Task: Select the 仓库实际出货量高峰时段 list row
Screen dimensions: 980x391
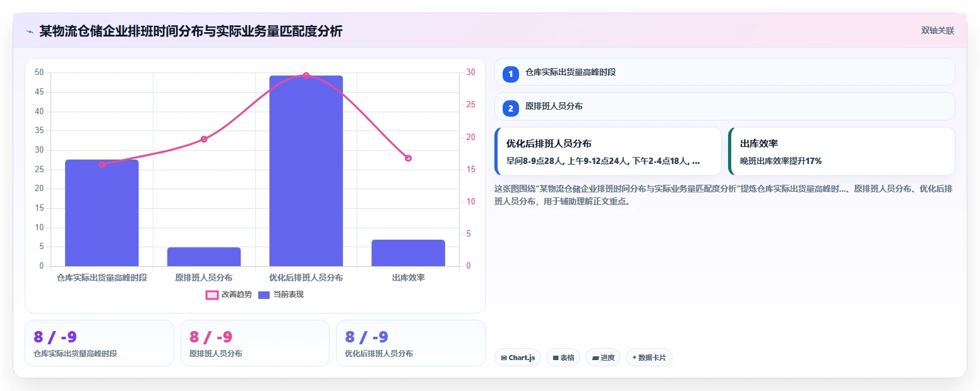Action: (x=724, y=72)
